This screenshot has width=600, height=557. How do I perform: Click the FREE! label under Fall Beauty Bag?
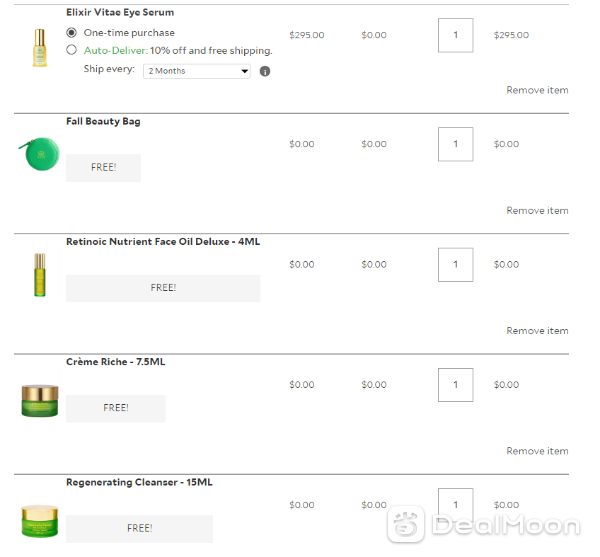click(x=103, y=168)
